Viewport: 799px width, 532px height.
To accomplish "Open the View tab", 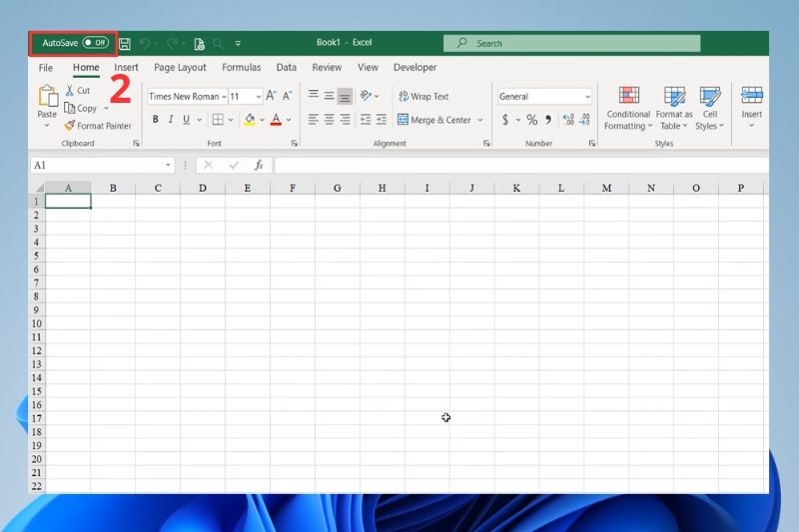I will 368,67.
